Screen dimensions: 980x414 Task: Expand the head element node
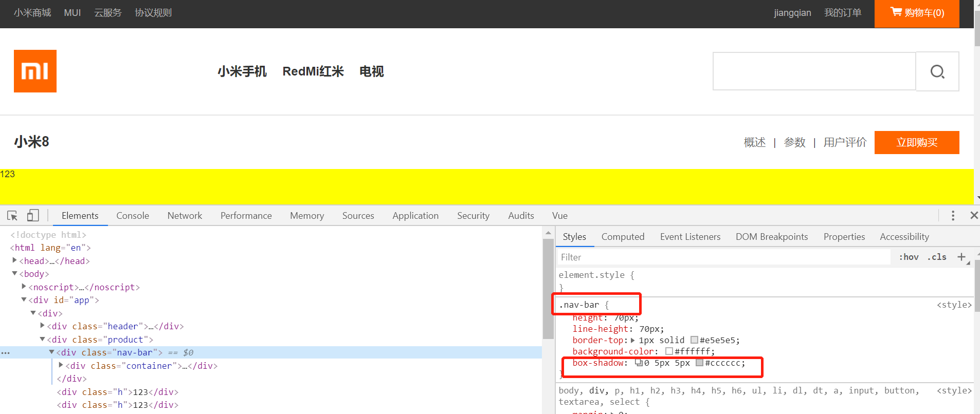click(x=14, y=260)
